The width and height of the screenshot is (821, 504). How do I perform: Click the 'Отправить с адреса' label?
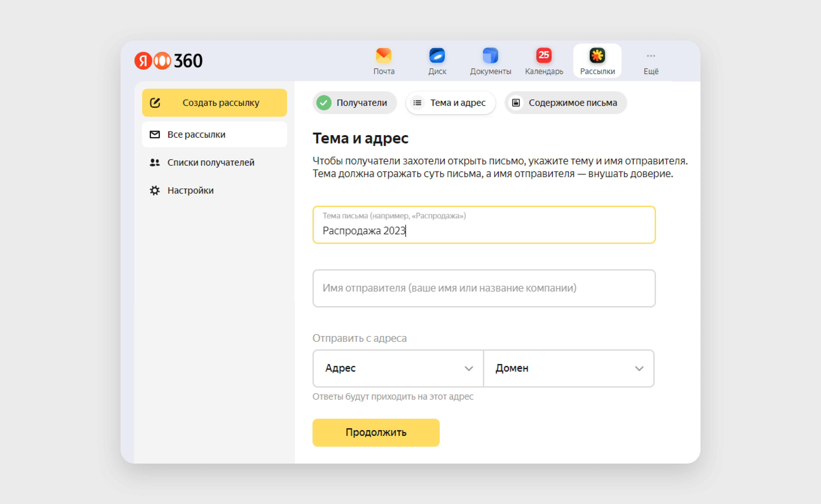(x=359, y=338)
